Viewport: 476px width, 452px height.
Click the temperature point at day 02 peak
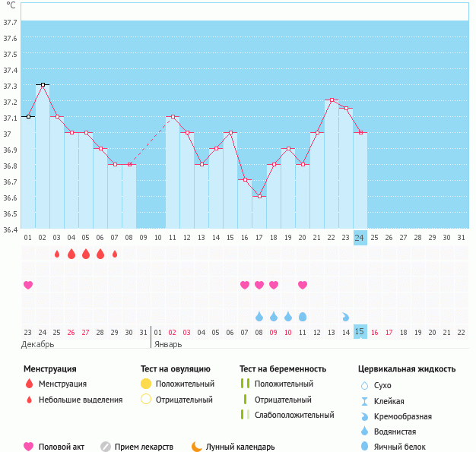click(43, 85)
